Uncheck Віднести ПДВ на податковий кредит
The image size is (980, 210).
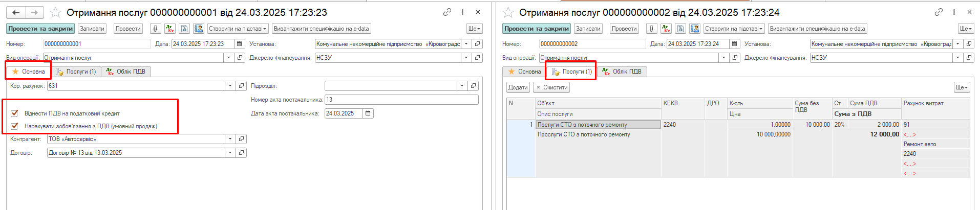pos(14,113)
